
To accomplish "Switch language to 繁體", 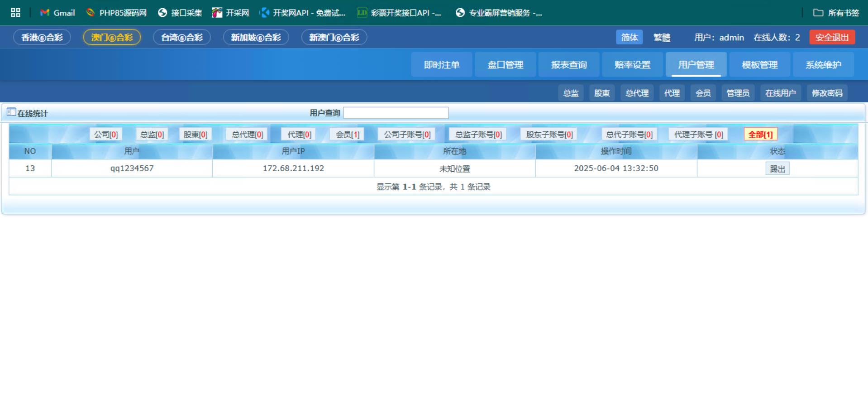I will click(x=662, y=38).
